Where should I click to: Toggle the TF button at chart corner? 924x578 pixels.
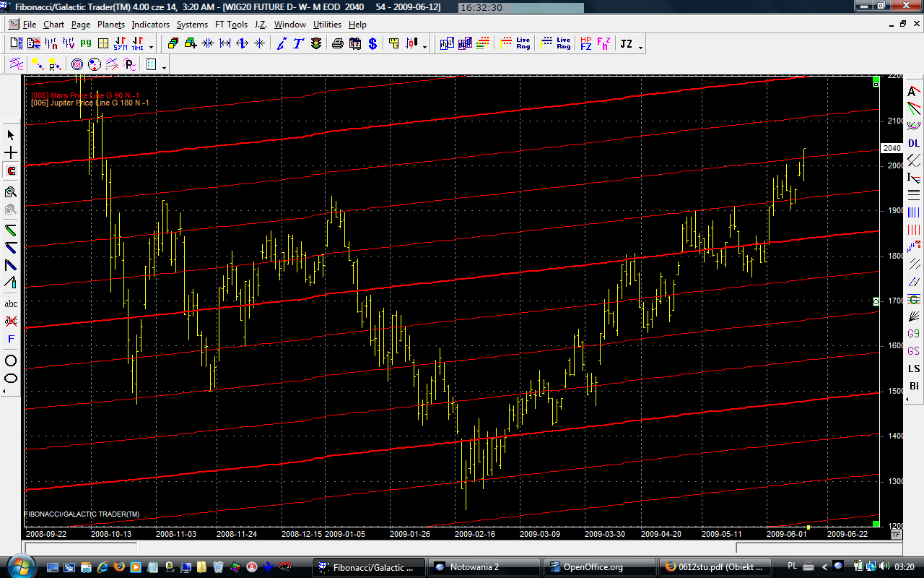(897, 535)
